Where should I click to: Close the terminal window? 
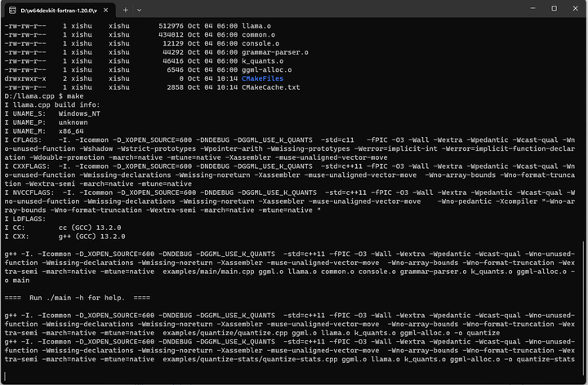575,8
